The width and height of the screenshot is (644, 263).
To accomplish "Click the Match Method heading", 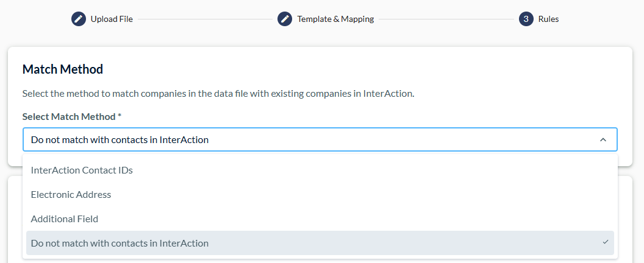I will [x=63, y=69].
